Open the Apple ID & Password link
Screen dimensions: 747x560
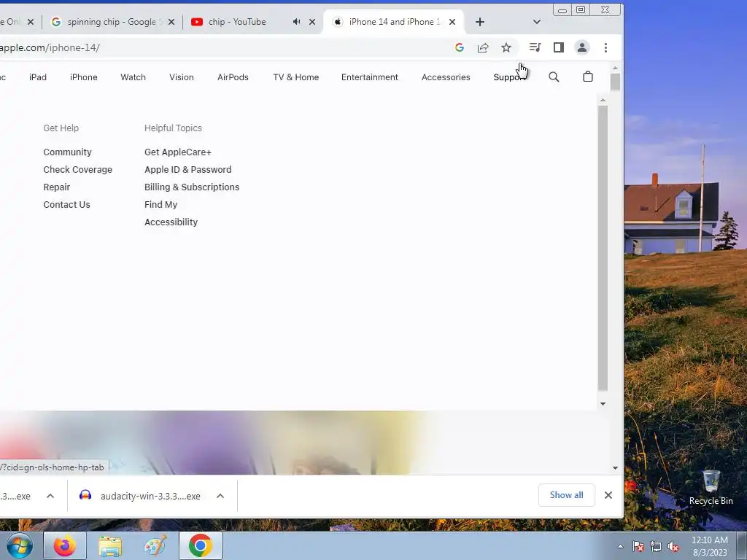[187, 169]
